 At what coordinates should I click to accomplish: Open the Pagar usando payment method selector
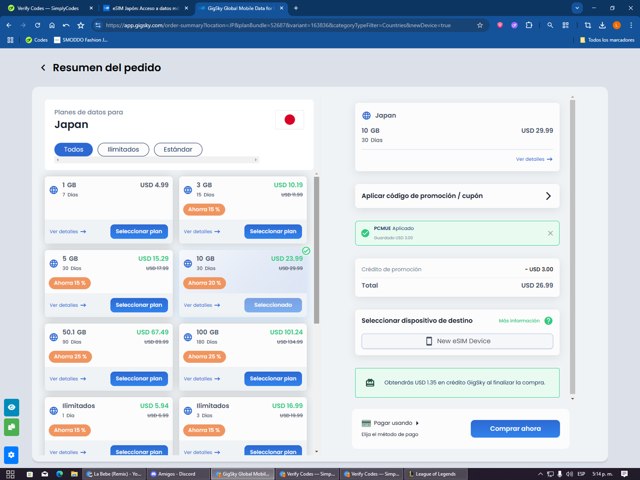(390, 423)
